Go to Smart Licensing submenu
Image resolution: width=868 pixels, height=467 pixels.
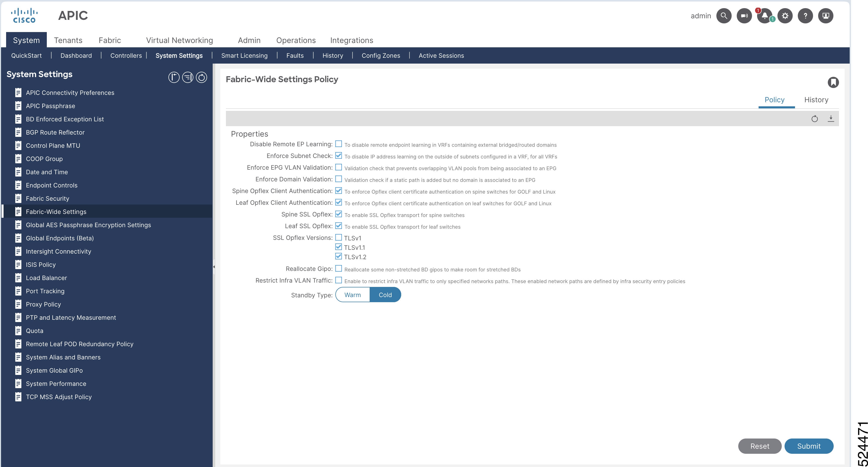click(x=244, y=56)
